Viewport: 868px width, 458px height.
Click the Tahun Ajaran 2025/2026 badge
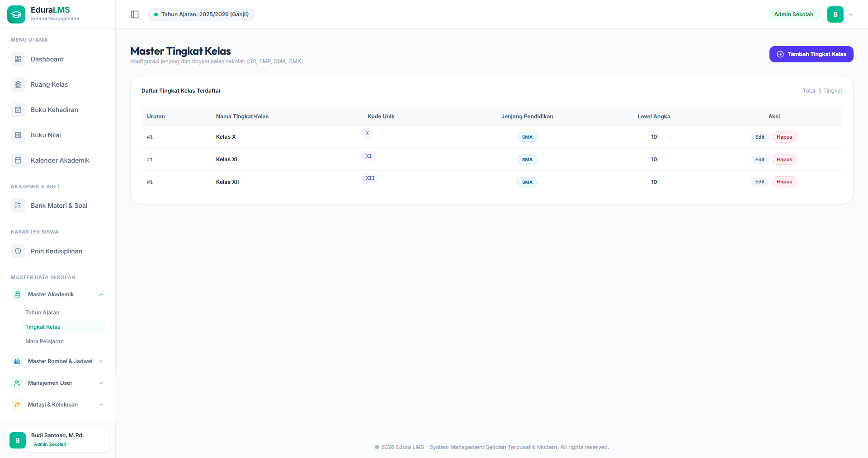point(201,14)
